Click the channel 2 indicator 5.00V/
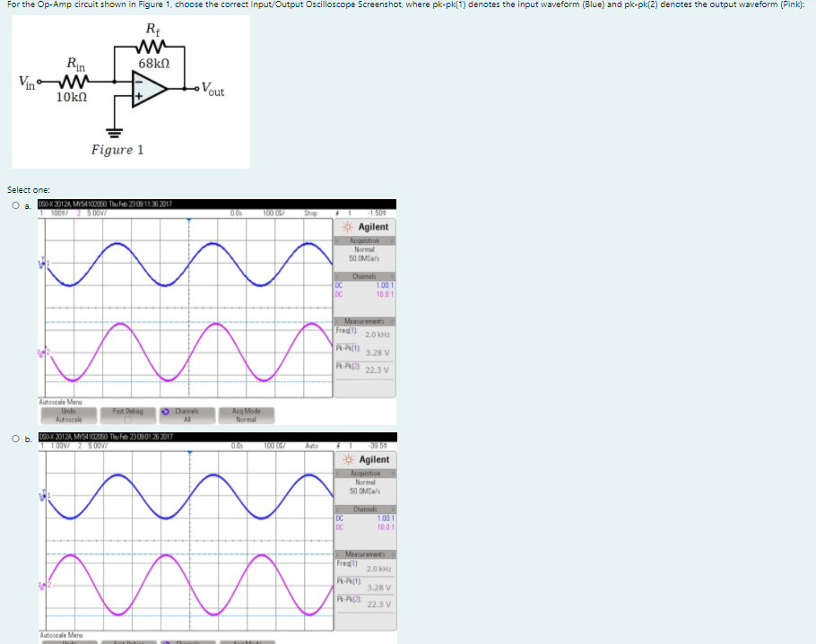Screen dimensions: 816x644 point(95,213)
